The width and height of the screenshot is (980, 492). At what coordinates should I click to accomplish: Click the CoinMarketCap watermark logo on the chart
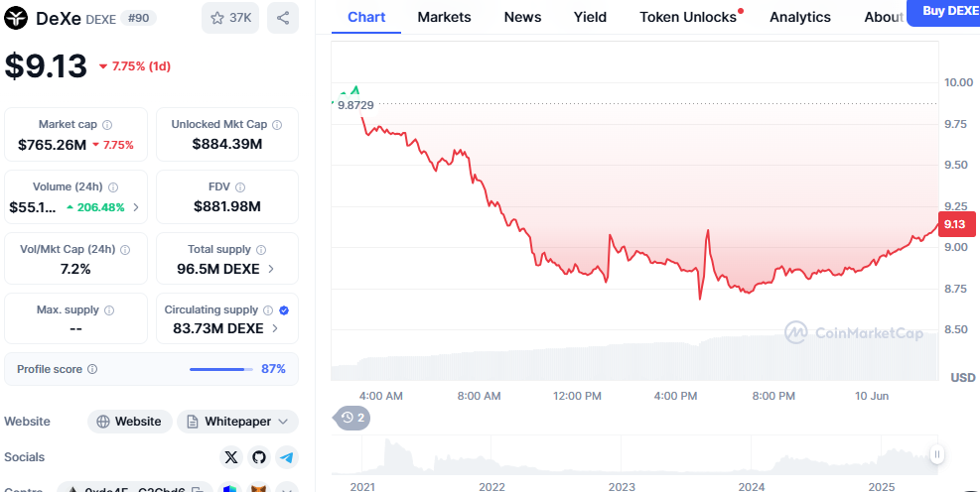[x=853, y=332]
